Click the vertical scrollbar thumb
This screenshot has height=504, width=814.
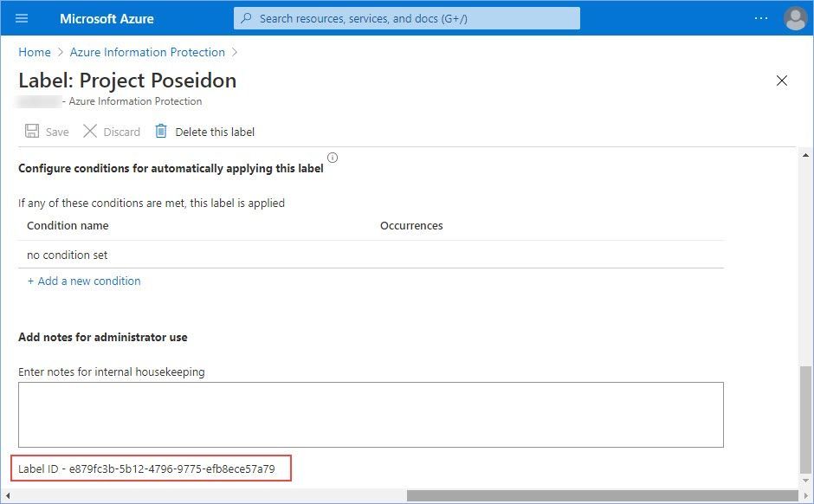805,419
